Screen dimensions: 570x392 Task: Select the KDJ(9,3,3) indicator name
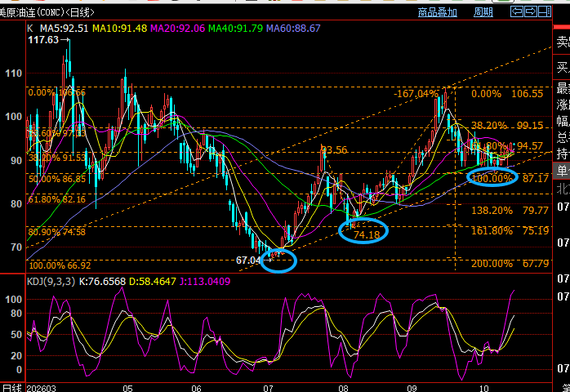[x=51, y=282]
